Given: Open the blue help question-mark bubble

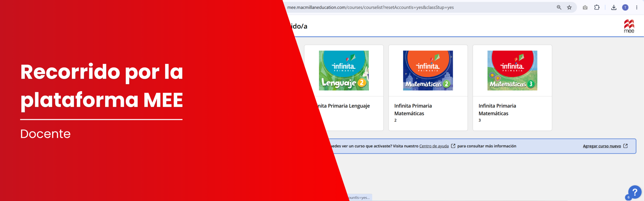Looking at the screenshot, I should pyautogui.click(x=635, y=192).
